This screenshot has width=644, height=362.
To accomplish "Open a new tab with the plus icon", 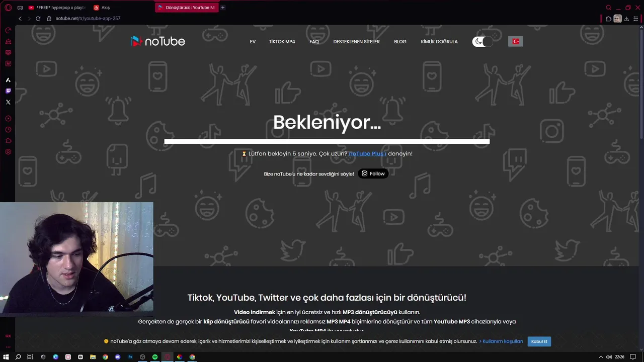I will 223,8.
